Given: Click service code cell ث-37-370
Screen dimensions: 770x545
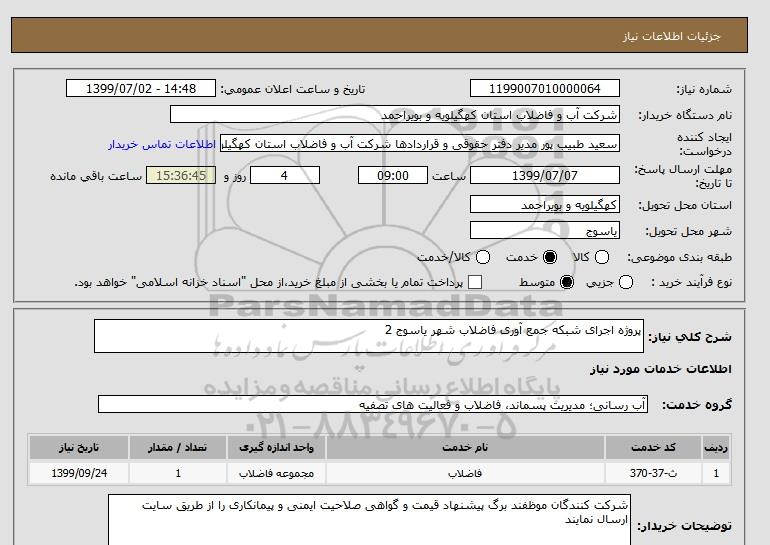Looking at the screenshot, I should (653, 473).
